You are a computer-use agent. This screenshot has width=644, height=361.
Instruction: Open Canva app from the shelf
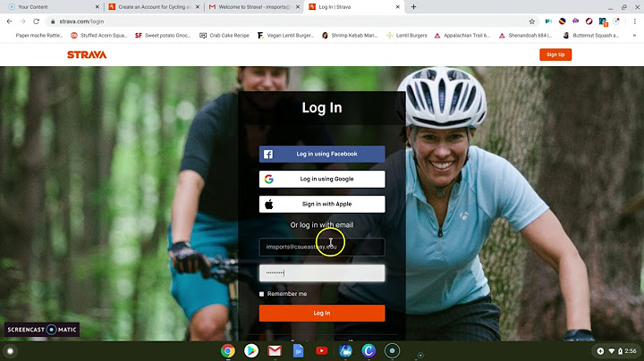coord(369,351)
